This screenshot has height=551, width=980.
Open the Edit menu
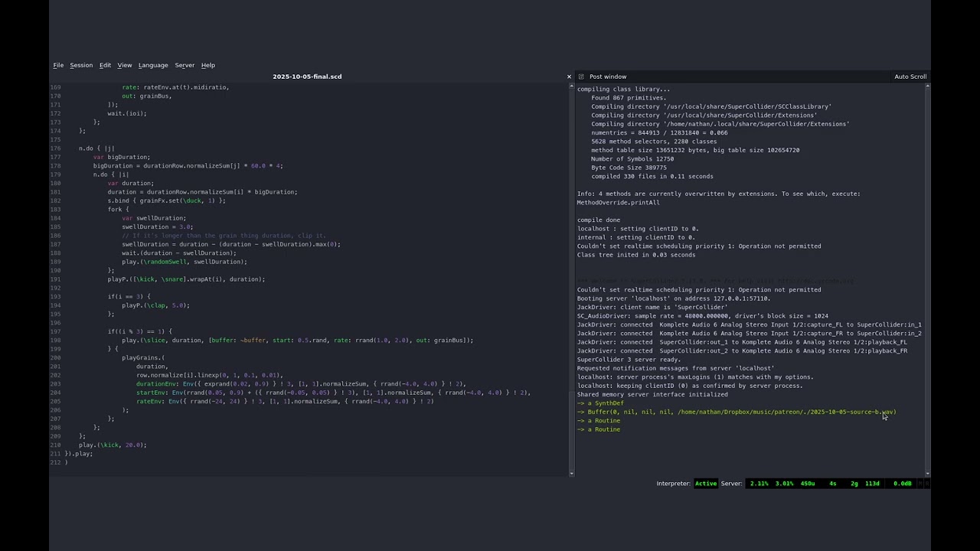point(105,65)
